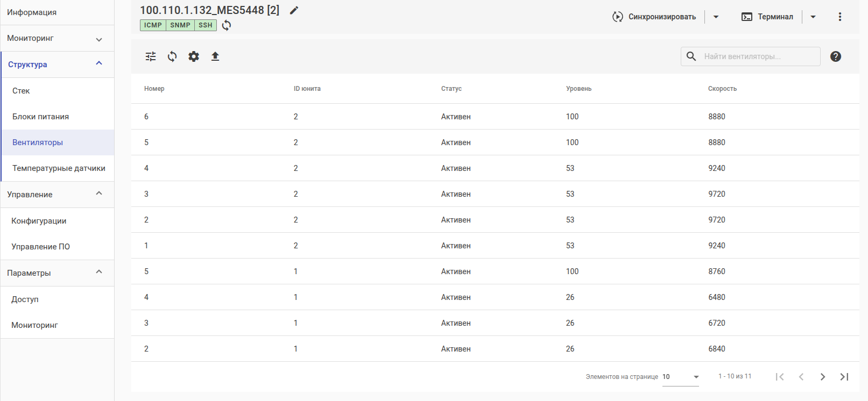
Task: Go to the next page of fans
Action: coord(822,377)
